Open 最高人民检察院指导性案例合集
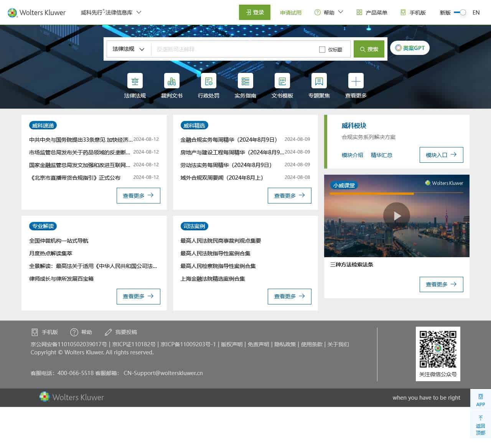 point(218,266)
